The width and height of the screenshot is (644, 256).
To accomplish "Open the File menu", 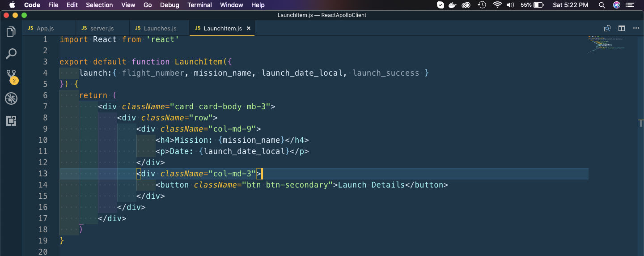I will point(53,5).
